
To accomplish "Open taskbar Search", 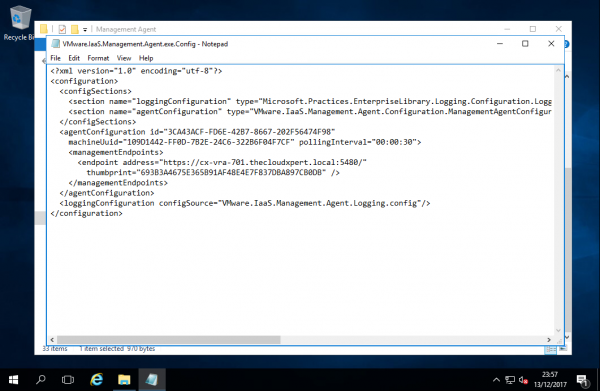I will (x=41, y=380).
